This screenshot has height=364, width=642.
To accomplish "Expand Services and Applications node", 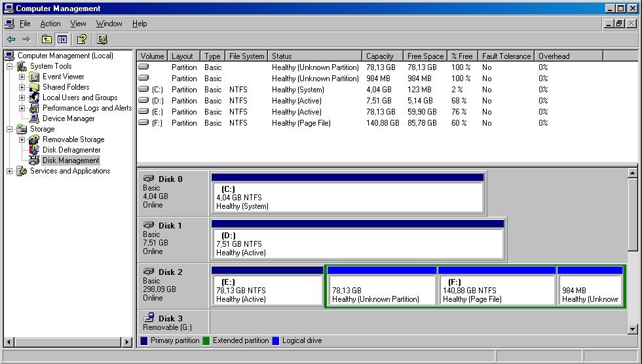I will point(9,171).
